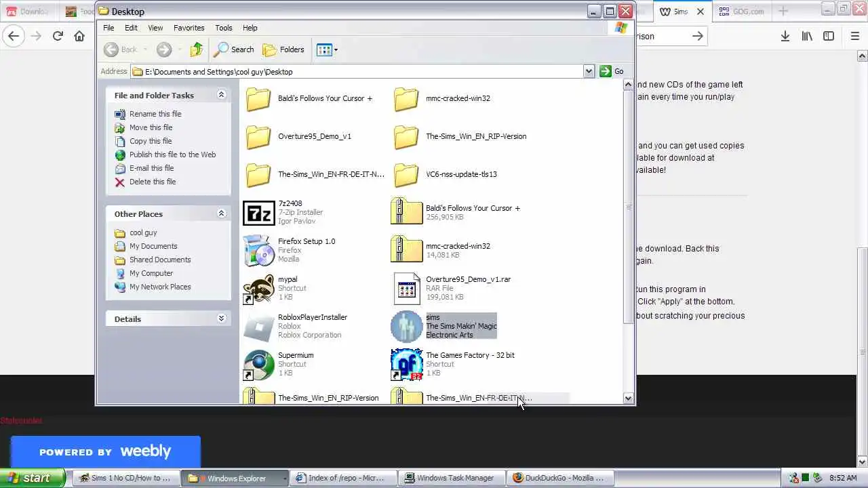This screenshot has width=868, height=488.
Task: Go to Shared Documents in Other Places
Action: 160,260
